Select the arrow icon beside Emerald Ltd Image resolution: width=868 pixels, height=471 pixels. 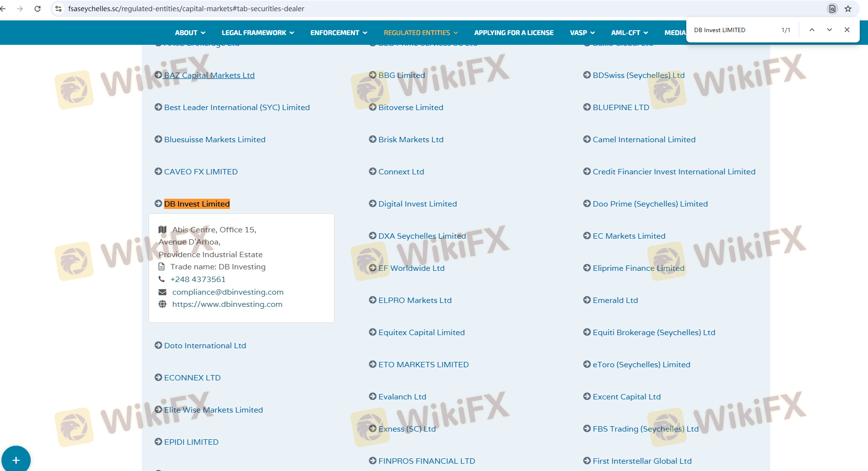coord(587,300)
